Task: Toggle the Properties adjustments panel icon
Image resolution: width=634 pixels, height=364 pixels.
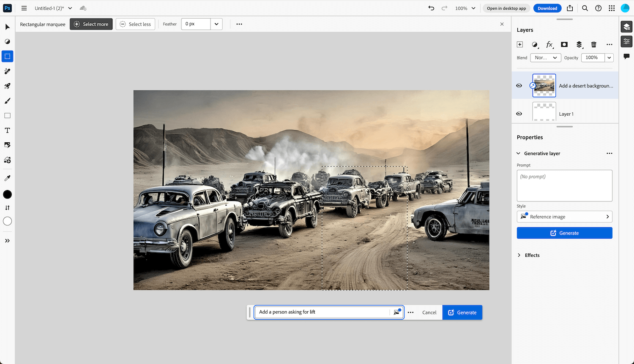Action: pos(626,41)
